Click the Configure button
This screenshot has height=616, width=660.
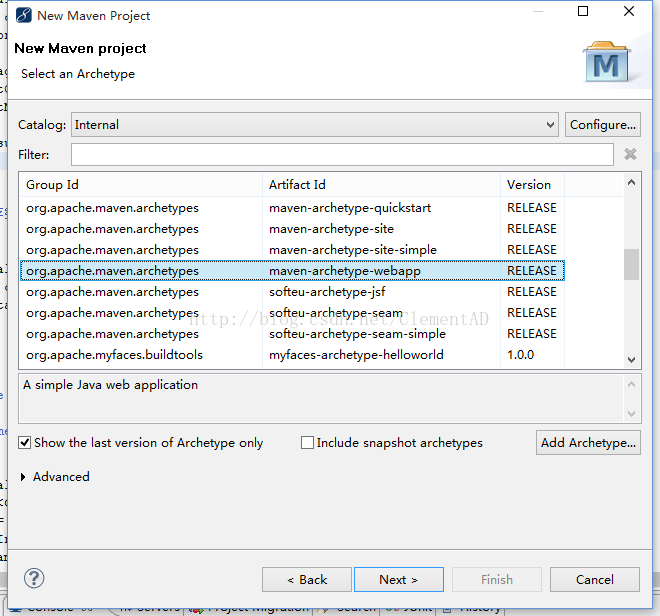pyautogui.click(x=603, y=125)
